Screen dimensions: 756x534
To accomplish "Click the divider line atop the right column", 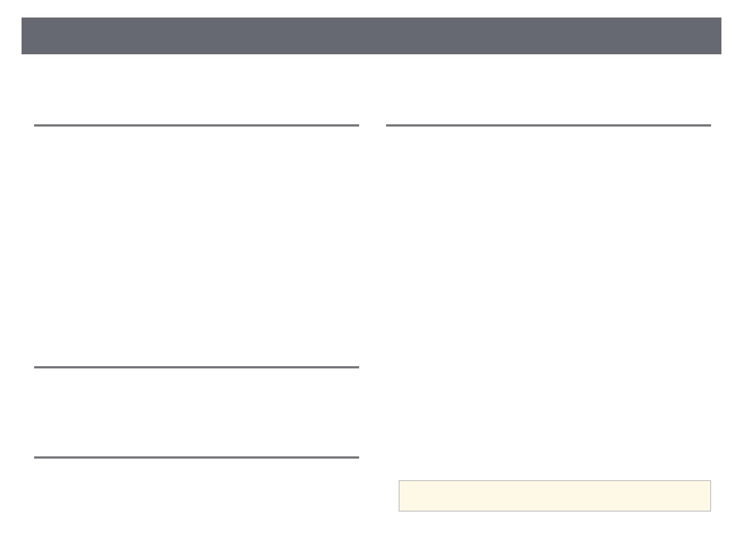I will point(548,126).
